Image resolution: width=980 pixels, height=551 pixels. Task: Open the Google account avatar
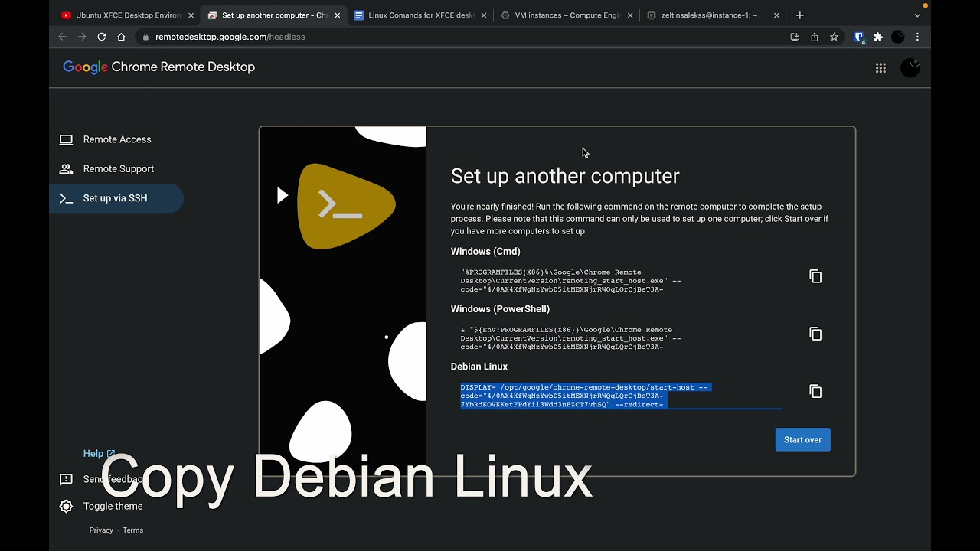[x=910, y=68]
